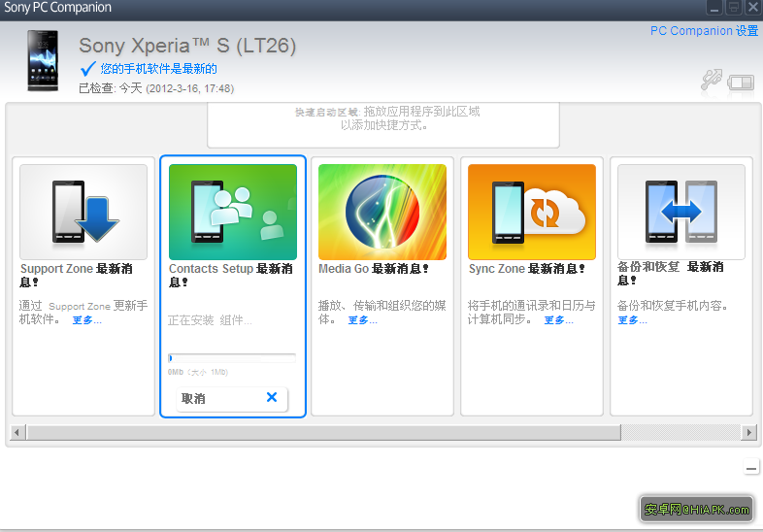Close the Sony PC Companion window
The height and width of the screenshot is (532, 763).
coord(752,8)
